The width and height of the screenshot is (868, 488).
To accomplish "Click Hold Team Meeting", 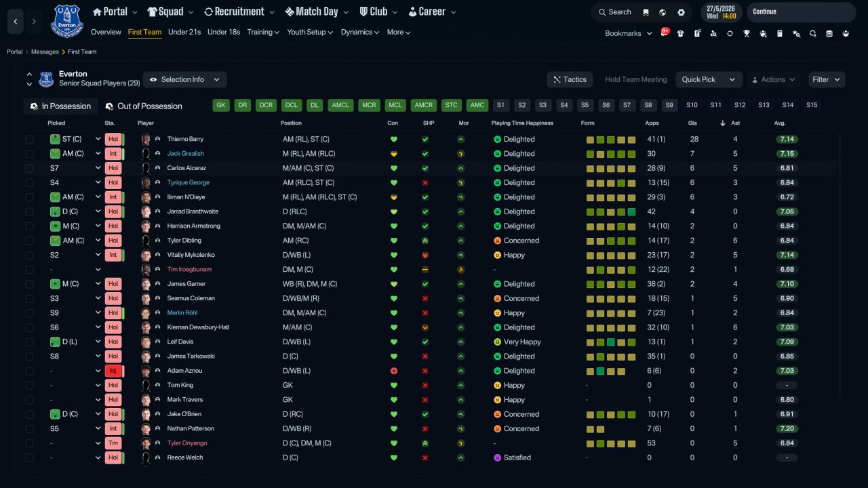I will [636, 79].
